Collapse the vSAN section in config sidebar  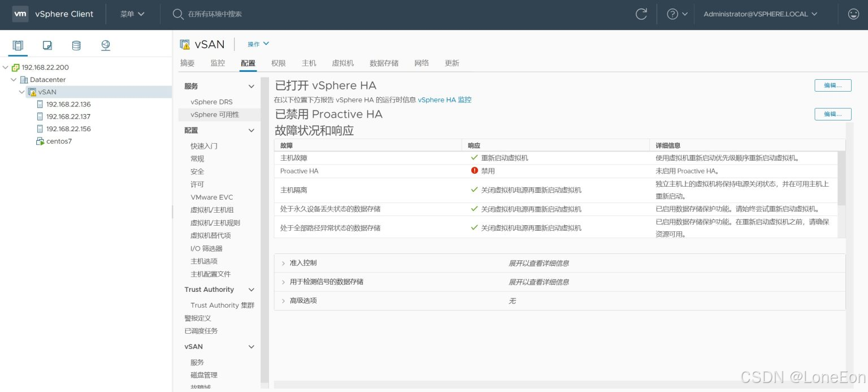coord(251,347)
